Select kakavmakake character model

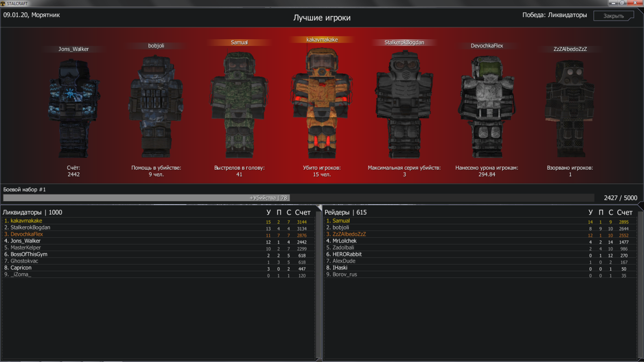[x=322, y=103]
